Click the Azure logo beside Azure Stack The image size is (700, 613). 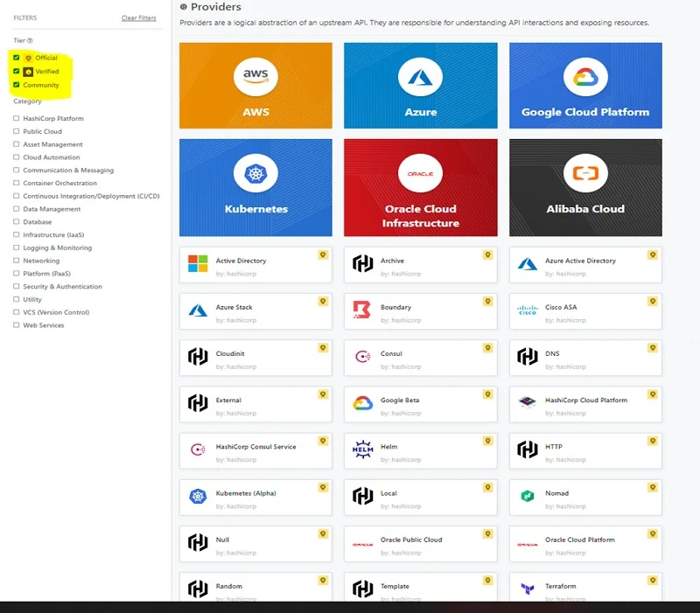click(x=198, y=310)
